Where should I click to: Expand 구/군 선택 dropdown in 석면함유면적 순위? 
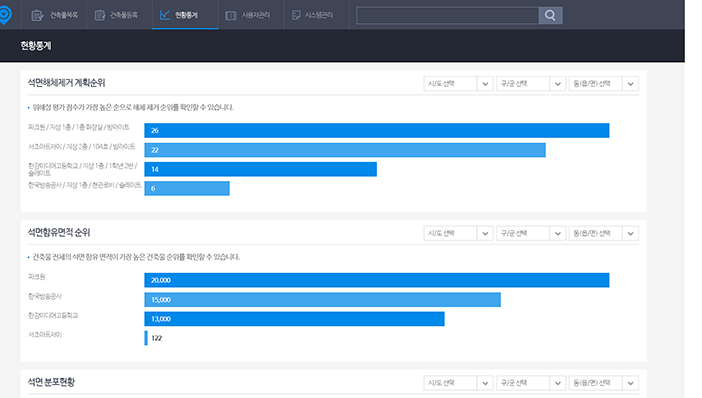(x=531, y=233)
